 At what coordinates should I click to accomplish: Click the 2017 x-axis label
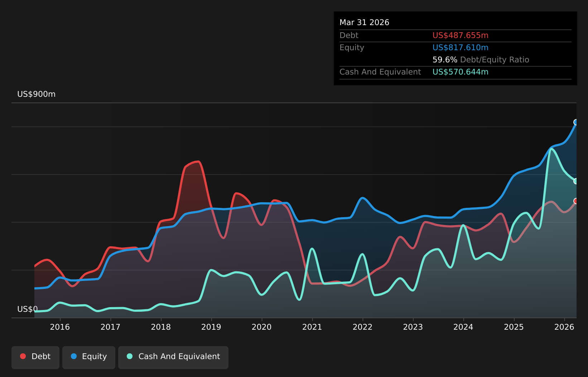tap(110, 327)
